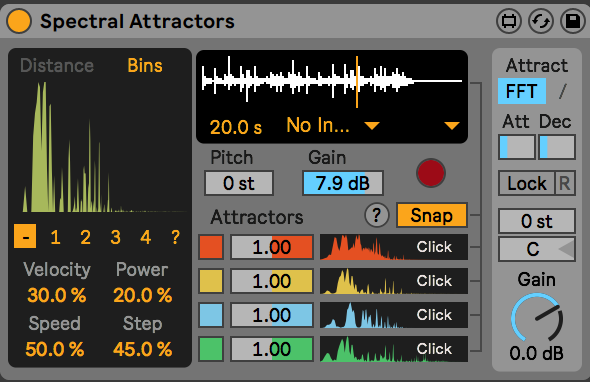Switch to the Distance tab

pyautogui.click(x=57, y=65)
